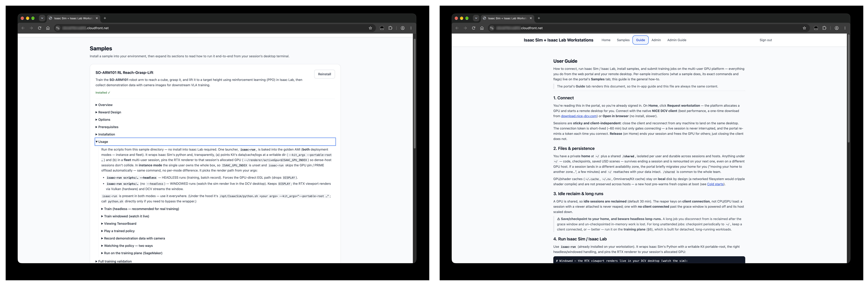868x285 pixels.
Task: Go forward in left browser window
Action: (31, 28)
